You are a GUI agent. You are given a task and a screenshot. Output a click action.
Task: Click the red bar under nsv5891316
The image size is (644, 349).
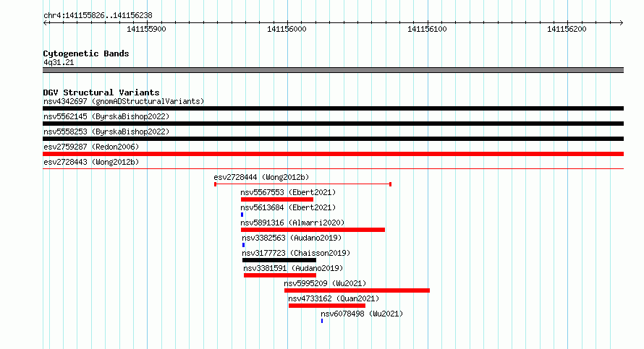pos(313,230)
